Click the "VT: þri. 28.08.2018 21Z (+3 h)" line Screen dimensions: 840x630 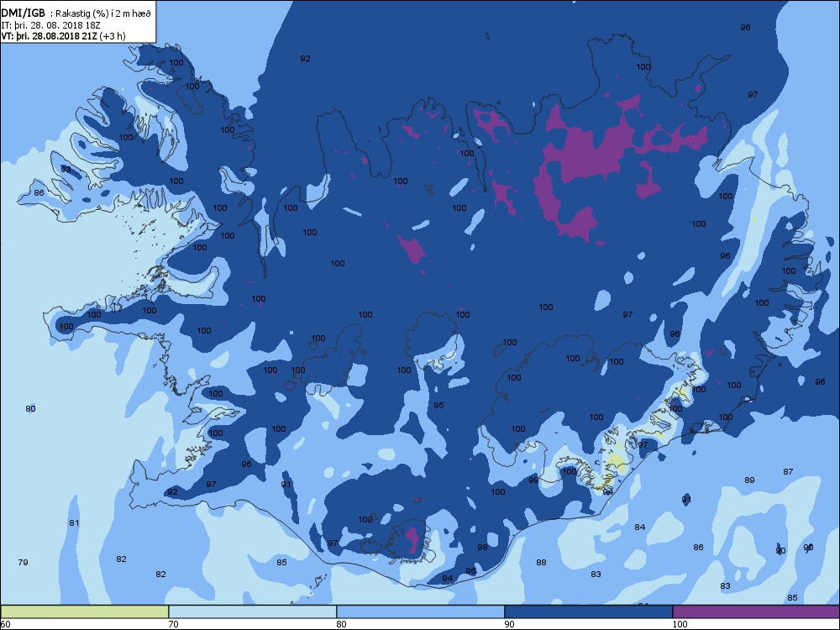click(x=63, y=36)
